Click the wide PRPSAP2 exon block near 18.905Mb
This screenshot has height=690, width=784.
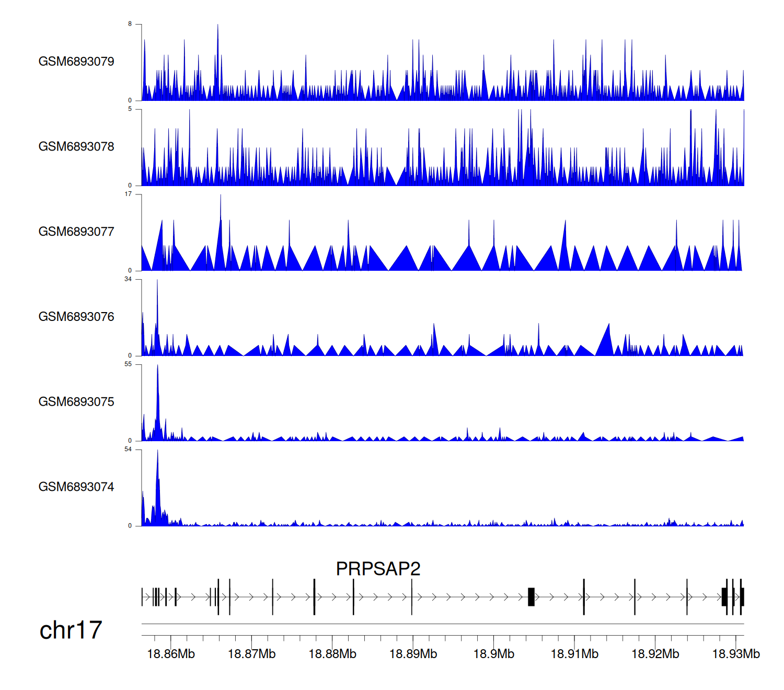531,597
